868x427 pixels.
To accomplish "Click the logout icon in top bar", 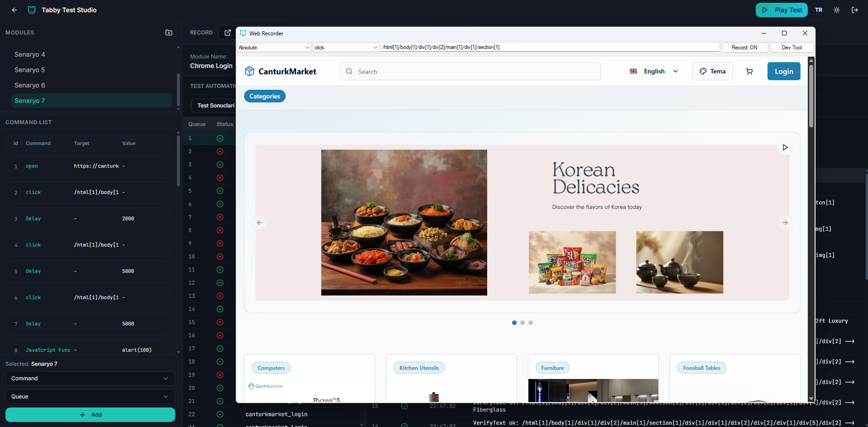I will point(855,10).
